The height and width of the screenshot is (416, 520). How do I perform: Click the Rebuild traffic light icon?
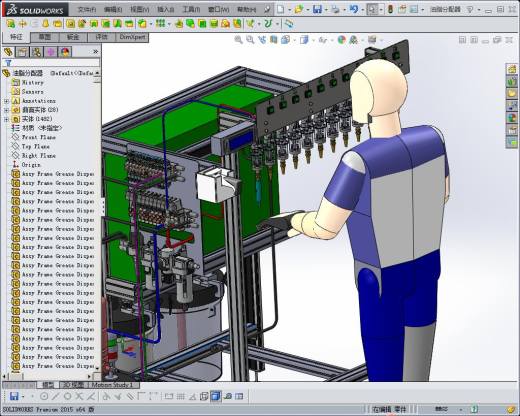point(391,9)
